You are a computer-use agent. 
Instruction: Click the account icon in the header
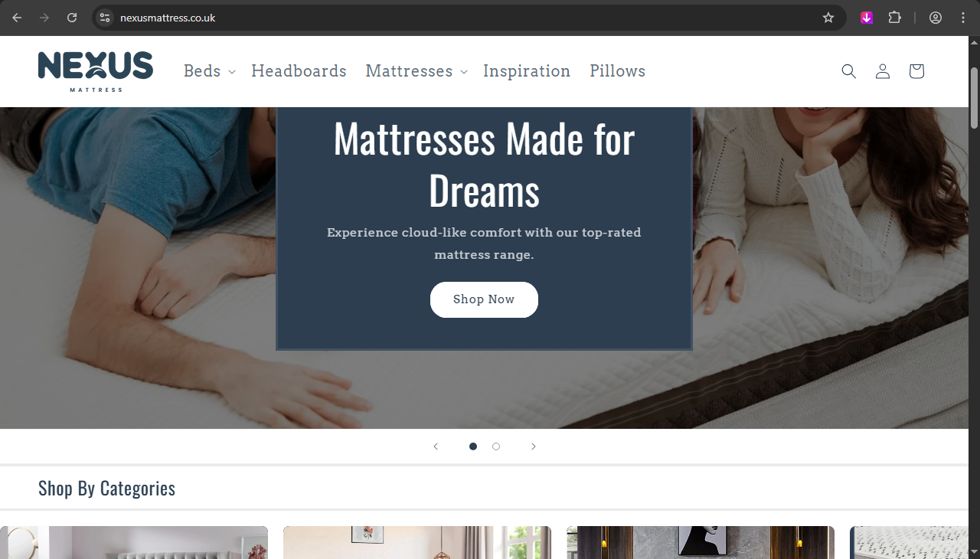click(882, 71)
